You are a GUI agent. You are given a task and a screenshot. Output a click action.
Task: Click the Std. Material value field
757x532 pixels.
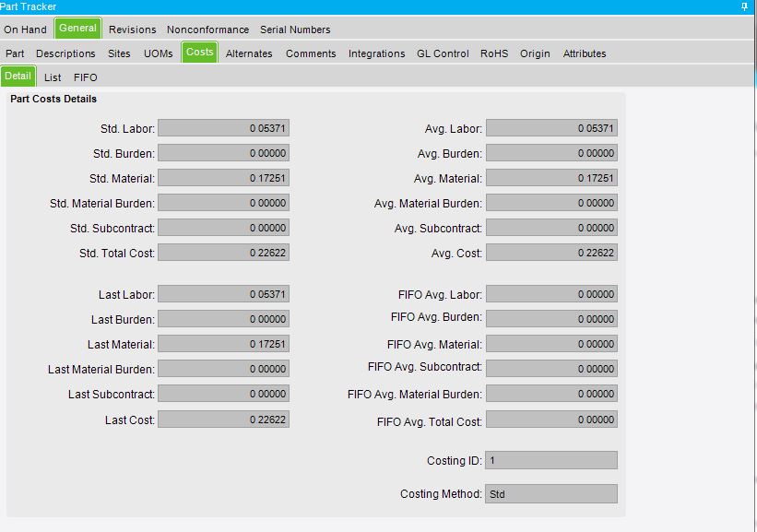(x=223, y=178)
